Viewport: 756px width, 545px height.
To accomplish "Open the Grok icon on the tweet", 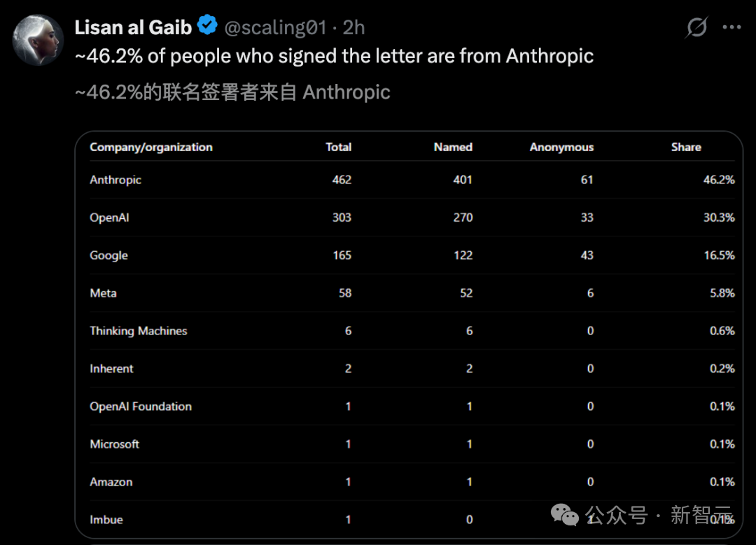I will pyautogui.click(x=696, y=27).
